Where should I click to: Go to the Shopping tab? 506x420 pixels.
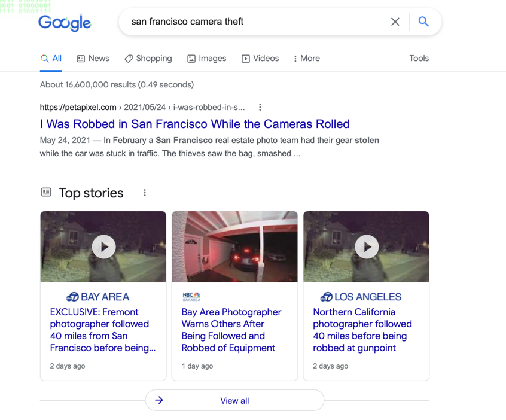[148, 59]
